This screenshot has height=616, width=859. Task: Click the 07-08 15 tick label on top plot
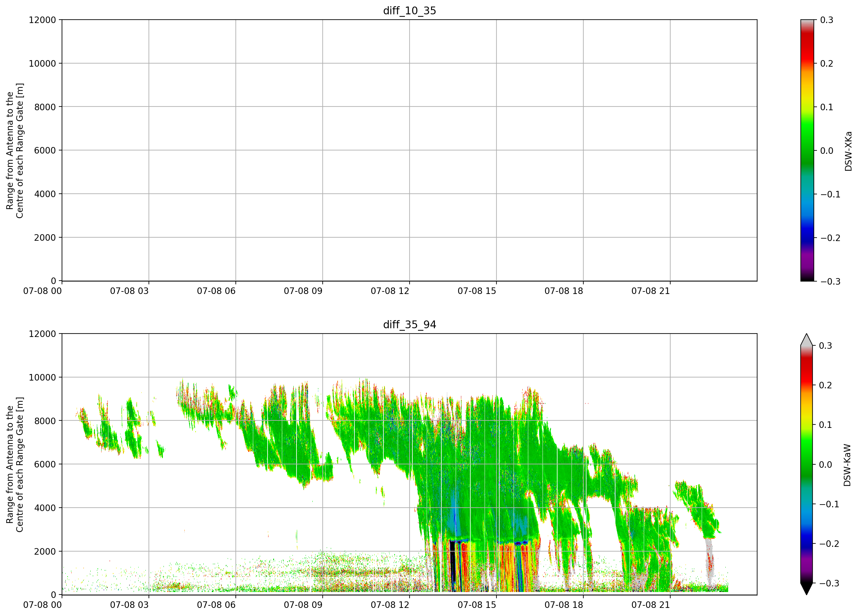pos(477,291)
